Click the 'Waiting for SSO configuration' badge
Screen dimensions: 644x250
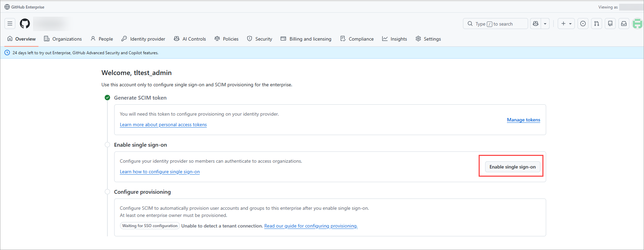(150, 226)
